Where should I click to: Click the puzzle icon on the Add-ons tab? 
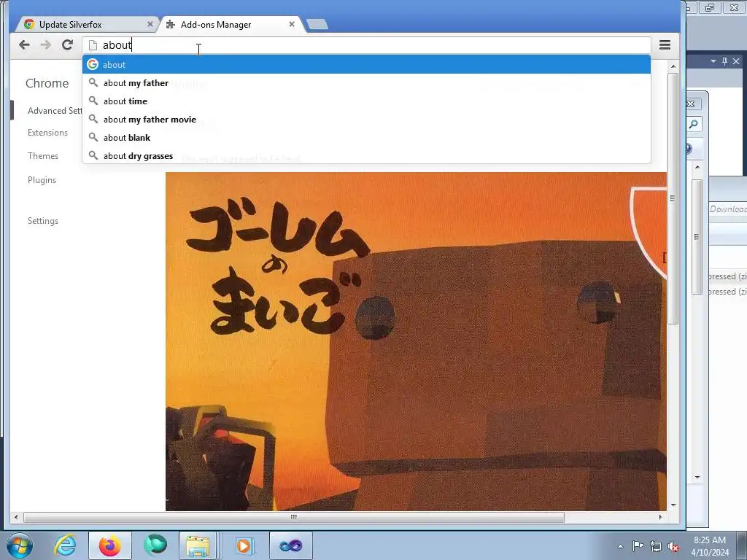coord(171,24)
